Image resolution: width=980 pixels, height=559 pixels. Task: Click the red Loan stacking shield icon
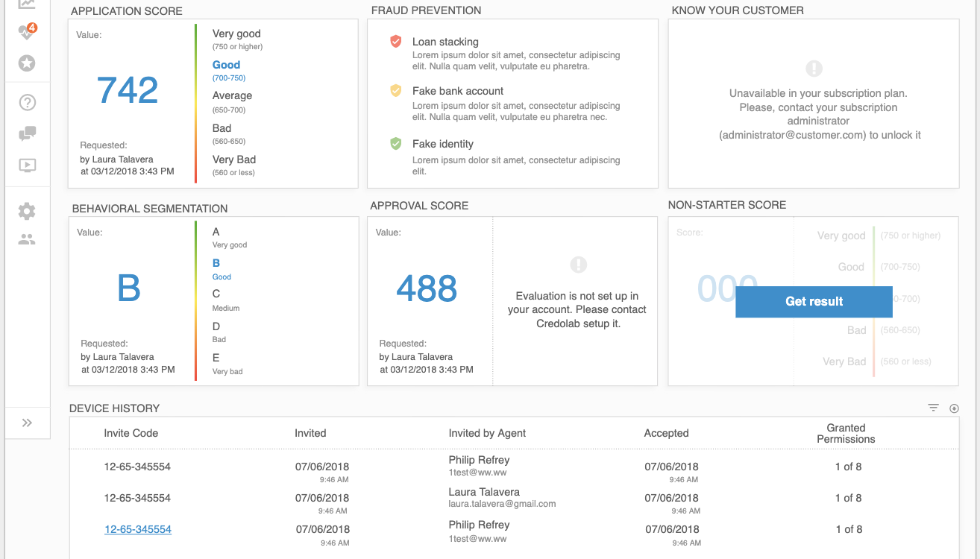(x=396, y=42)
